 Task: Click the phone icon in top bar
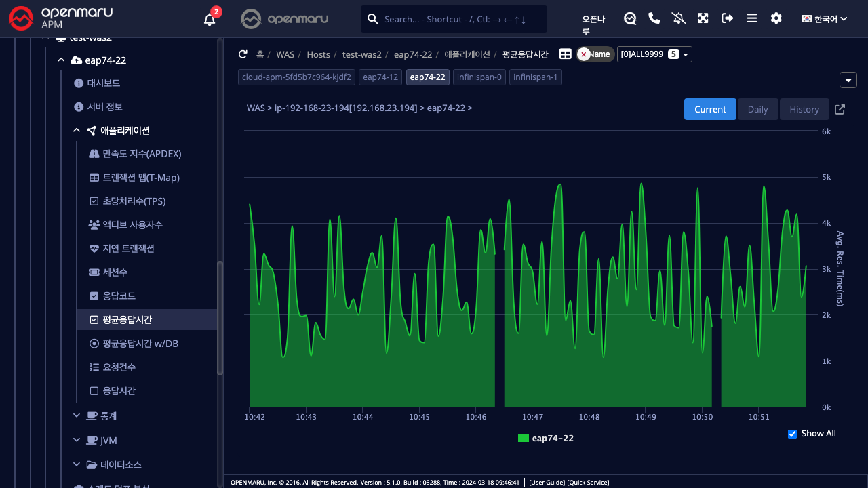click(654, 18)
